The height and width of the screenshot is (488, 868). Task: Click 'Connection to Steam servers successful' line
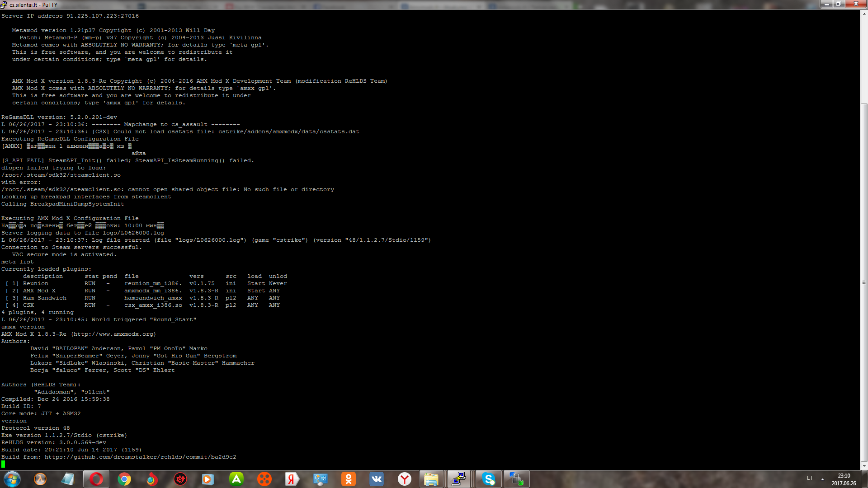(71, 247)
